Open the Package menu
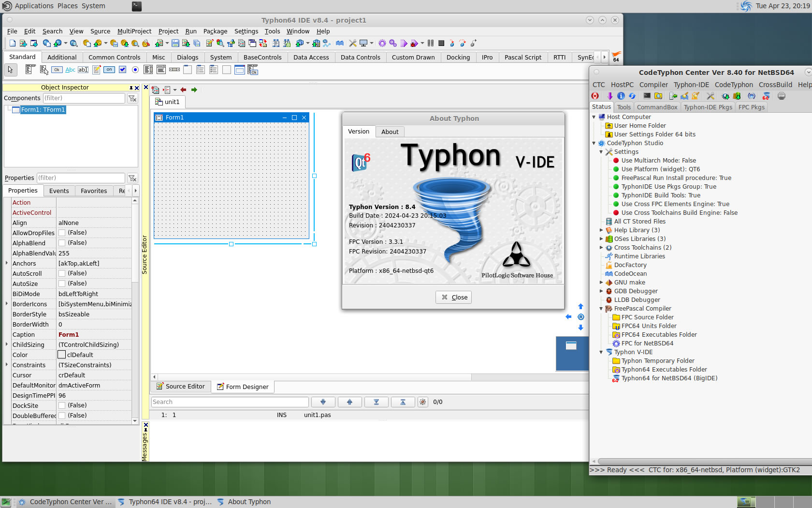Screen dimensions: 812x508 [215, 31]
